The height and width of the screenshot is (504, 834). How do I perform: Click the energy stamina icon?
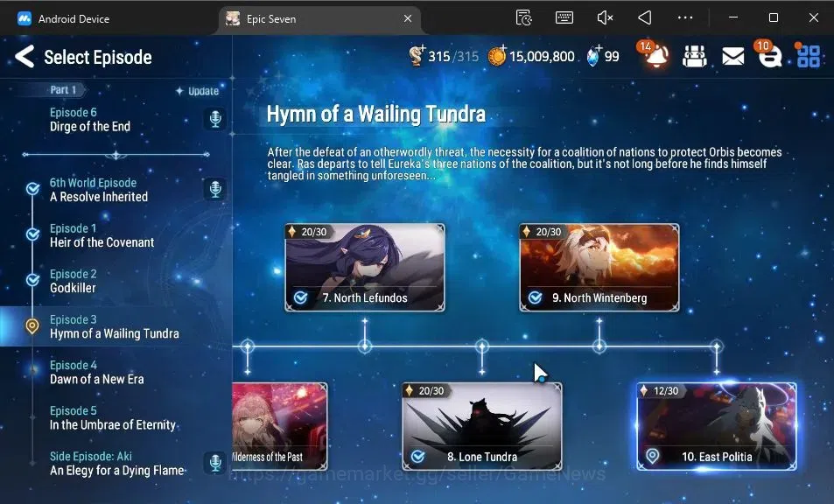click(x=417, y=56)
